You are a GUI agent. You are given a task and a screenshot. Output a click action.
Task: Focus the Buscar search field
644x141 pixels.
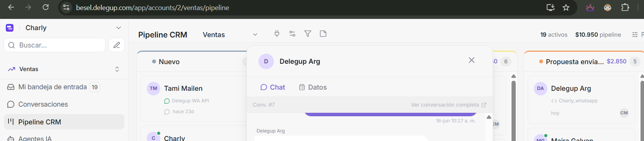54,45
